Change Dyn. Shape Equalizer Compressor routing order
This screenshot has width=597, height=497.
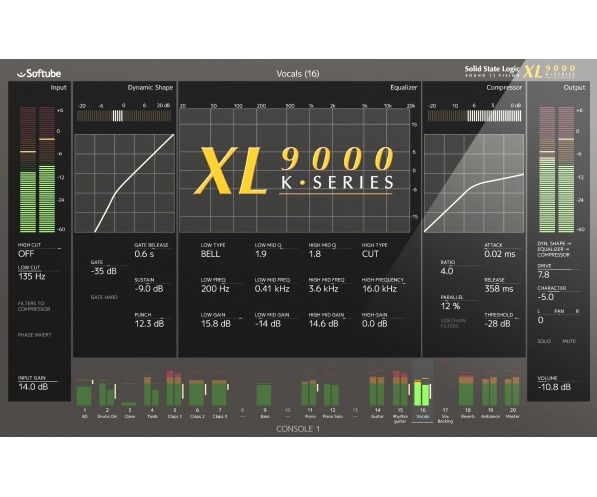coord(554,249)
